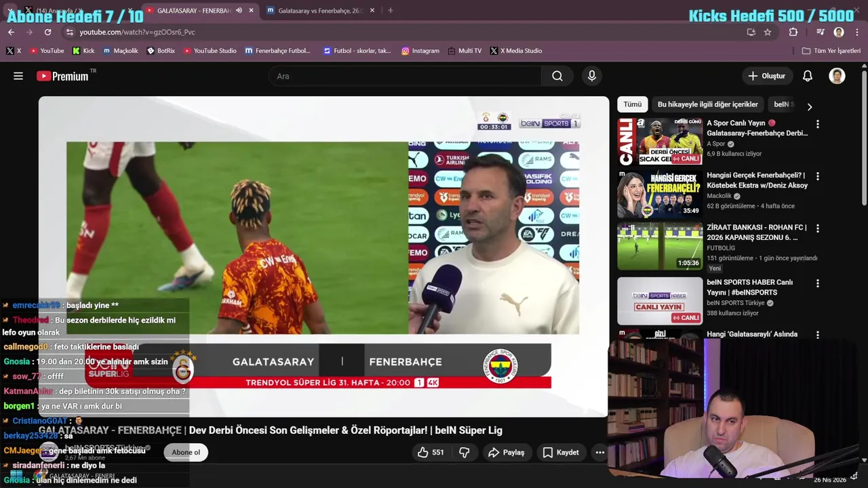Open the Instagram bookmark
The image size is (868, 488).
(420, 51)
